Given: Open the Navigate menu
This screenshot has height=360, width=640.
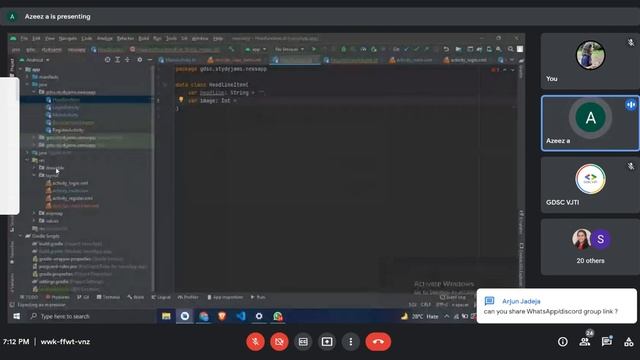Looking at the screenshot, I should 67,38.
